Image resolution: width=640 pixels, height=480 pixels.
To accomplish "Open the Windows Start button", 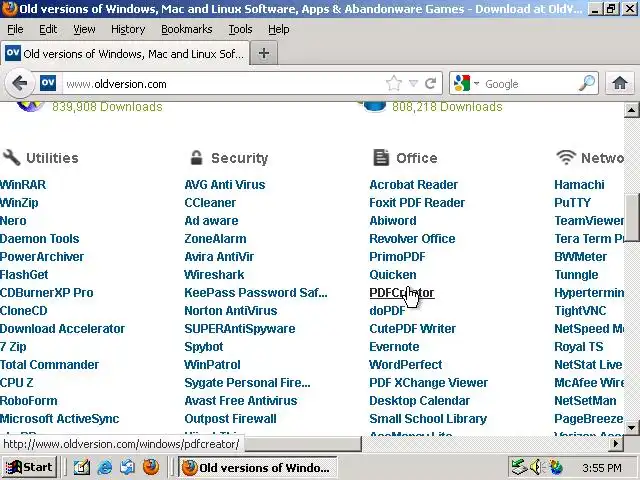I will (x=29, y=467).
